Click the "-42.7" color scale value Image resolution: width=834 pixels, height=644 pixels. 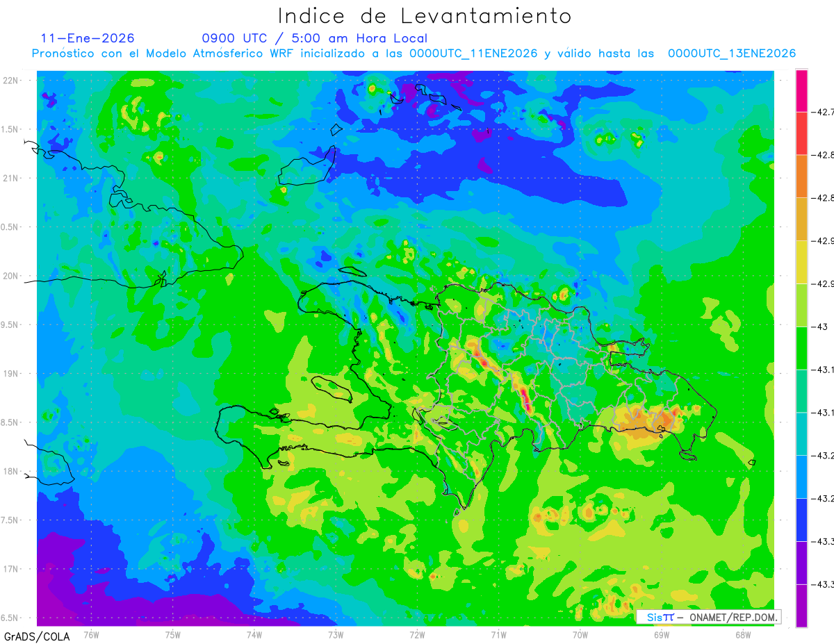(824, 112)
